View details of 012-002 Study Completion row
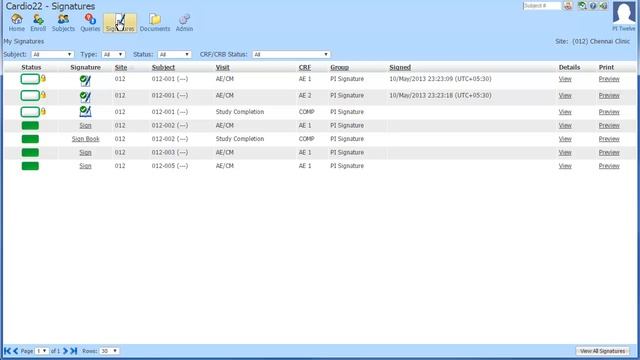640x360 pixels. click(565, 139)
